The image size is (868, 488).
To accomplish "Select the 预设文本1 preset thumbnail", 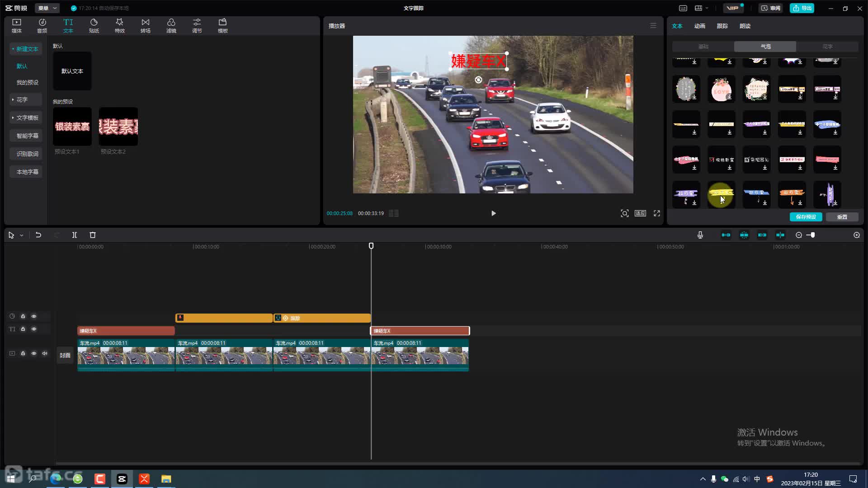I will coord(72,127).
